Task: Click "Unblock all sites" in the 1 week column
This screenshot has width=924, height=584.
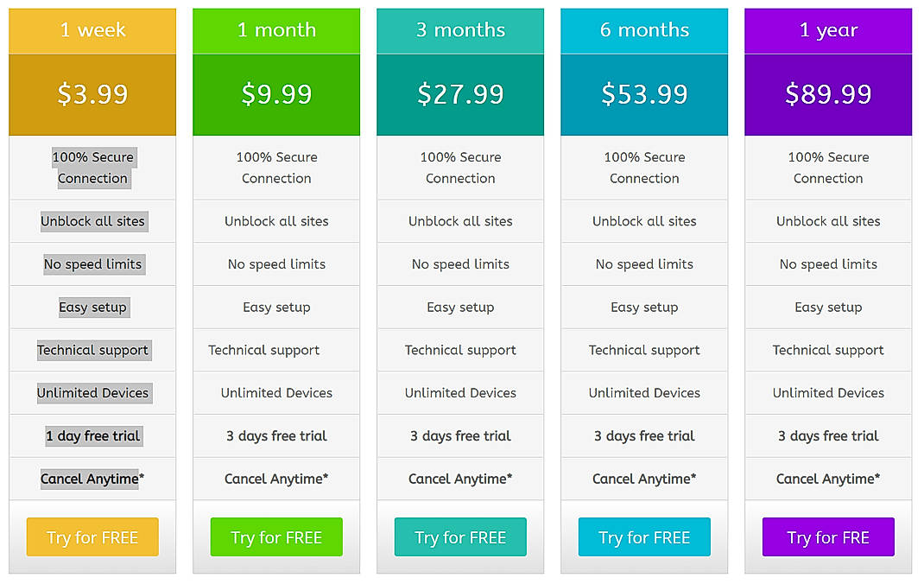Action: [x=92, y=221]
